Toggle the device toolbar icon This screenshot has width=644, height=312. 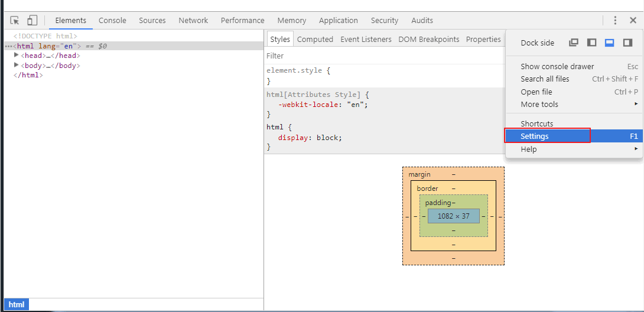point(32,20)
